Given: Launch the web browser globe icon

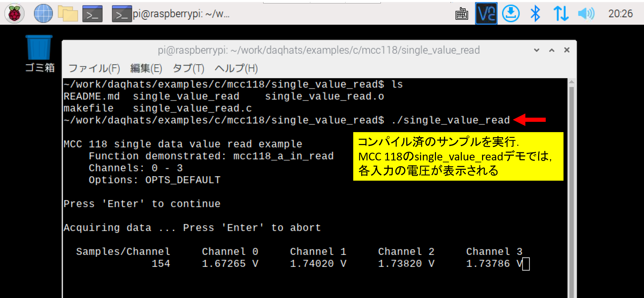Looking at the screenshot, I should pos(43,14).
